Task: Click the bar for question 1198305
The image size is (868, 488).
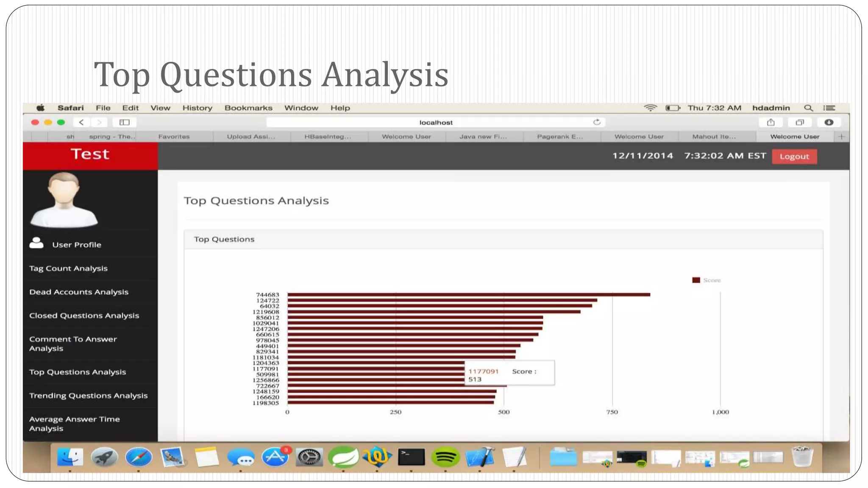Action: click(390, 403)
